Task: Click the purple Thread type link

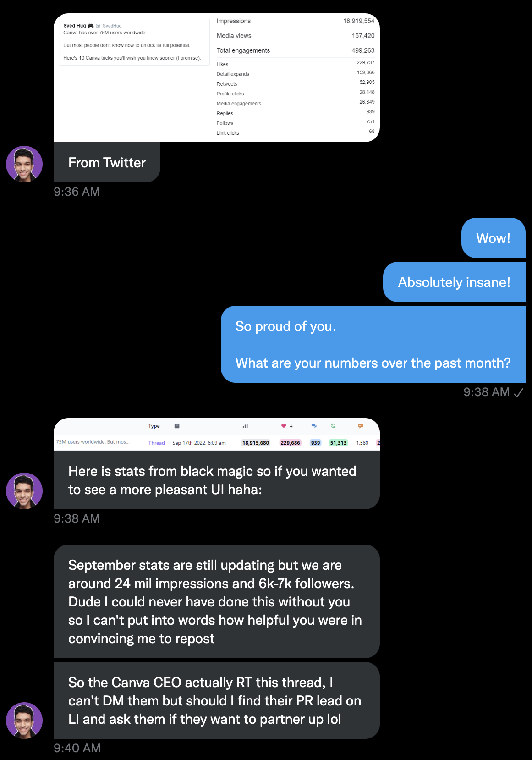Action: 156,443
